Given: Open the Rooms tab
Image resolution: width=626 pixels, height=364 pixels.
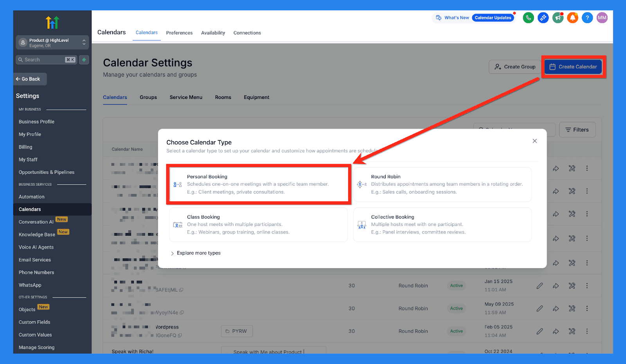Looking at the screenshot, I should [x=223, y=97].
